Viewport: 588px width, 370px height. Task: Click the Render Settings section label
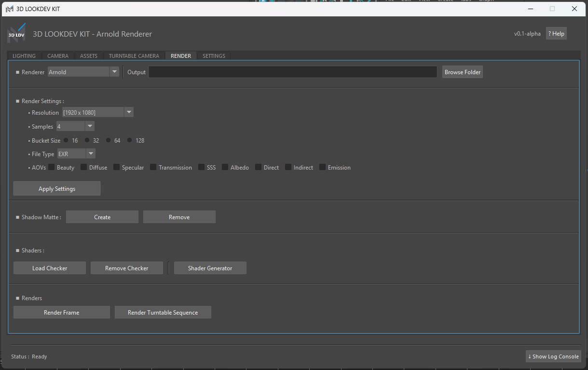(42, 101)
